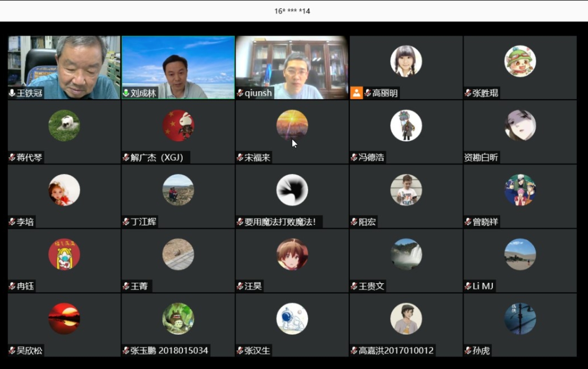The image size is (588, 369).
Task: Click the muted microphone icon beside qiunsh
Action: (x=240, y=93)
